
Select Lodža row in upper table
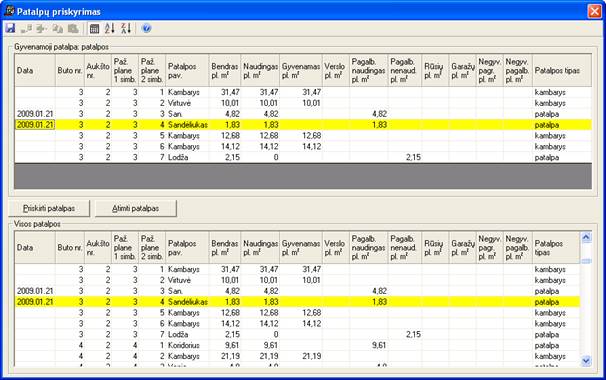click(x=303, y=157)
